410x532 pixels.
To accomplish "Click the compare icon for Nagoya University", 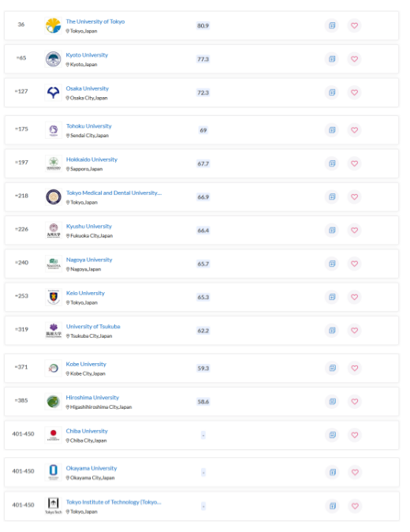I will [x=332, y=264].
